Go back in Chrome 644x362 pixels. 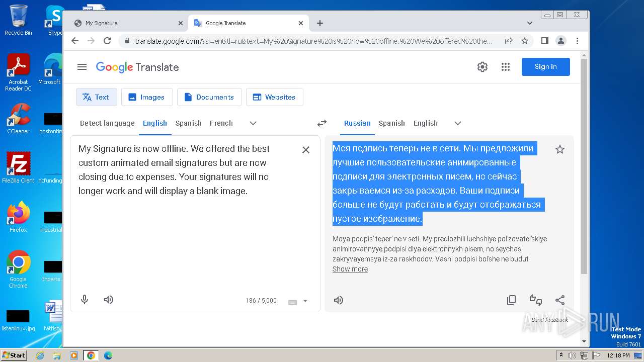click(75, 41)
